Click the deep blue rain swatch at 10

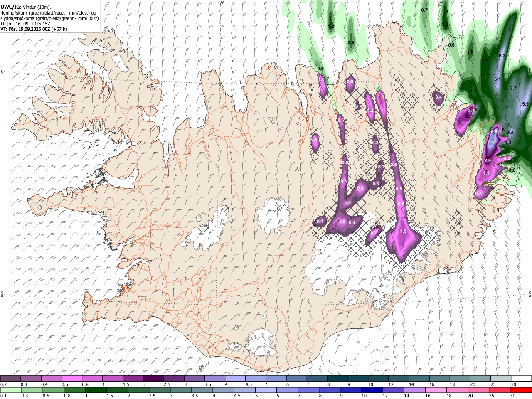pyautogui.click(x=372, y=390)
